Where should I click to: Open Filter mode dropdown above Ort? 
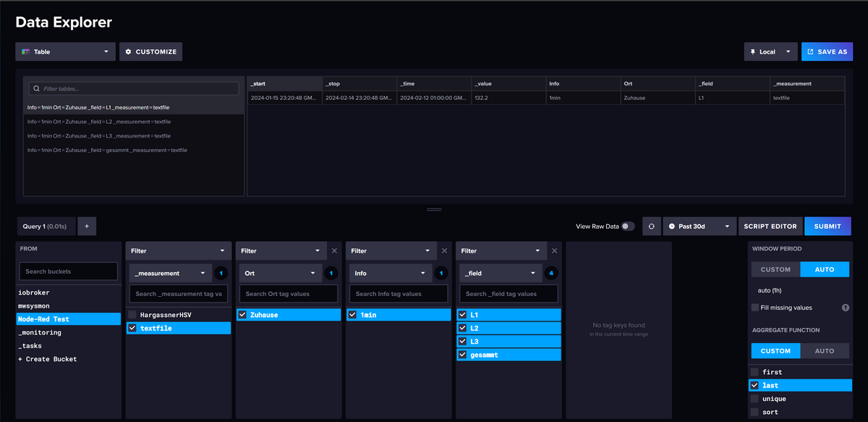click(280, 250)
